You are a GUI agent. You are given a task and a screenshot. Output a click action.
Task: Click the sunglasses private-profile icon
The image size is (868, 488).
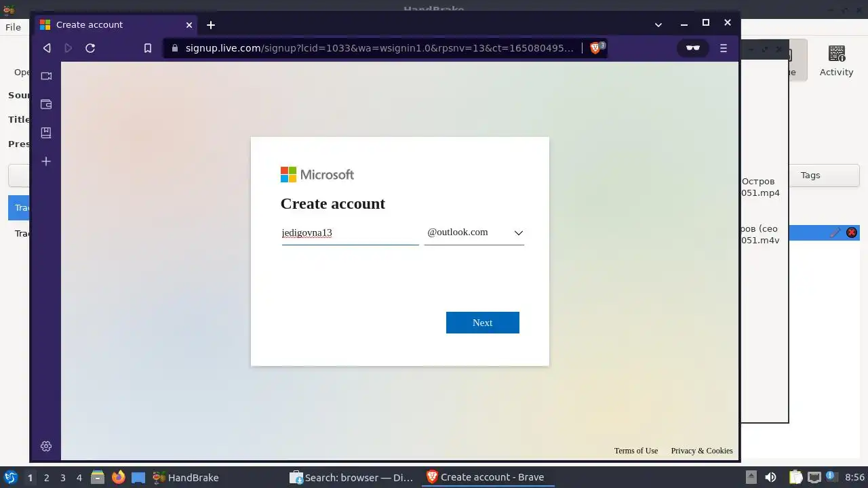click(692, 48)
